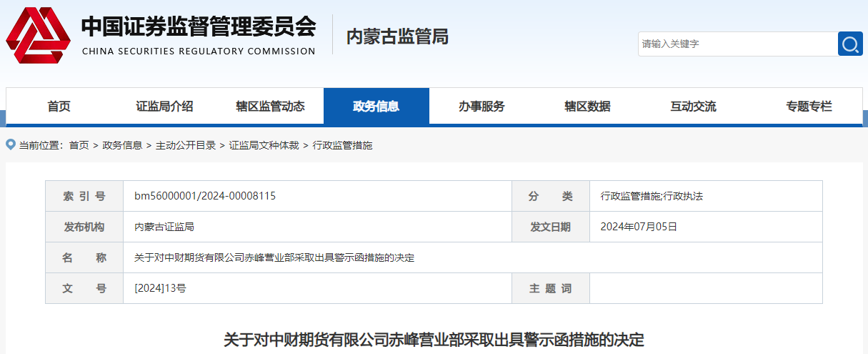Click the location pin icon in breadcrumb
This screenshot has height=354, width=868.
11,145
